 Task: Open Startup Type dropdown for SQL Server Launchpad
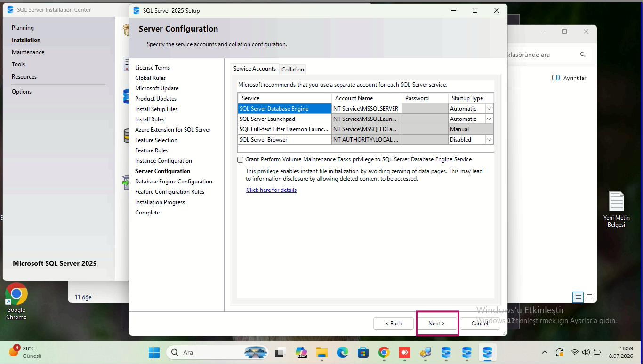coord(489,119)
